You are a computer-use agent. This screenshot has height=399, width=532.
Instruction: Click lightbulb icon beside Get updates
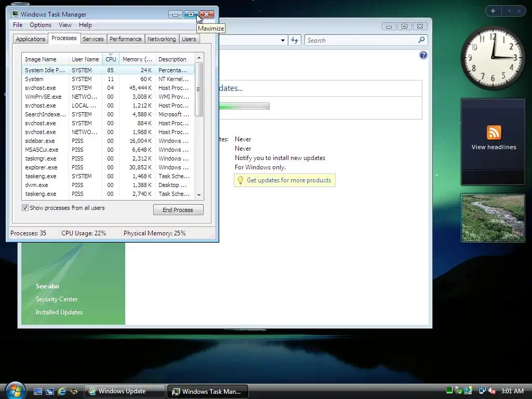point(240,180)
